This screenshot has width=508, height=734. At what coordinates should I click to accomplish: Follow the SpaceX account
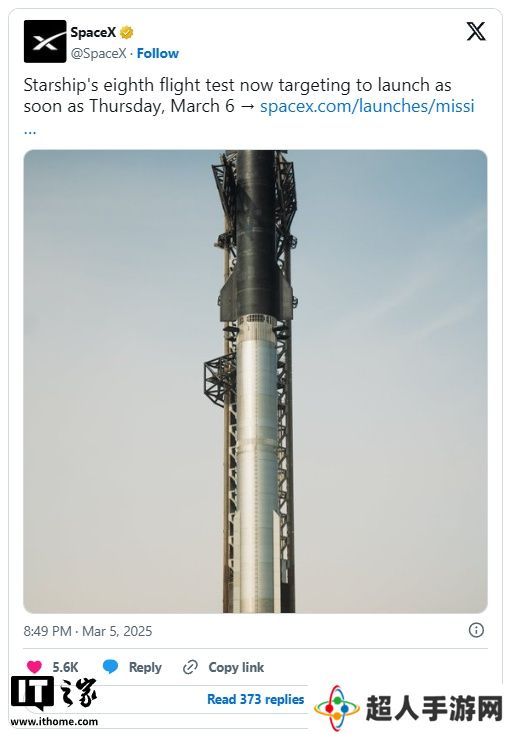[x=158, y=53]
